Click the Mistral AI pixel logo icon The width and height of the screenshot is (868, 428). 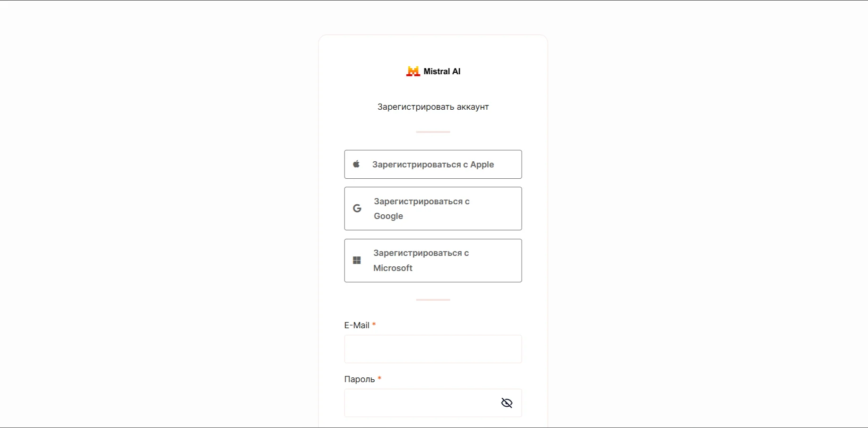click(413, 71)
